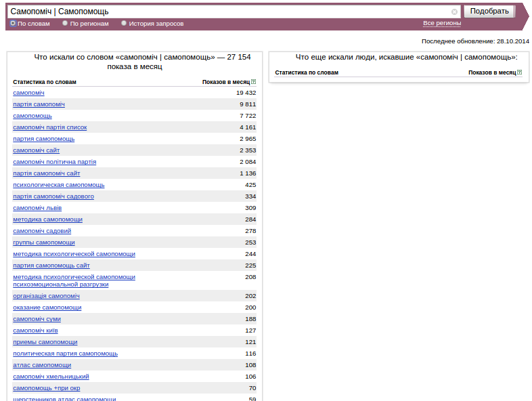Image resolution: width=532 pixels, height=401 pixels.
Task: Click the help icon next to left 'Показов в месяц'
Action: coord(253,82)
